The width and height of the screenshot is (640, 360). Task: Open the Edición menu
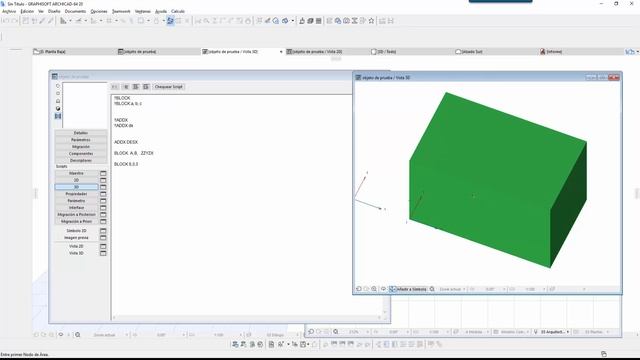[x=27, y=11]
